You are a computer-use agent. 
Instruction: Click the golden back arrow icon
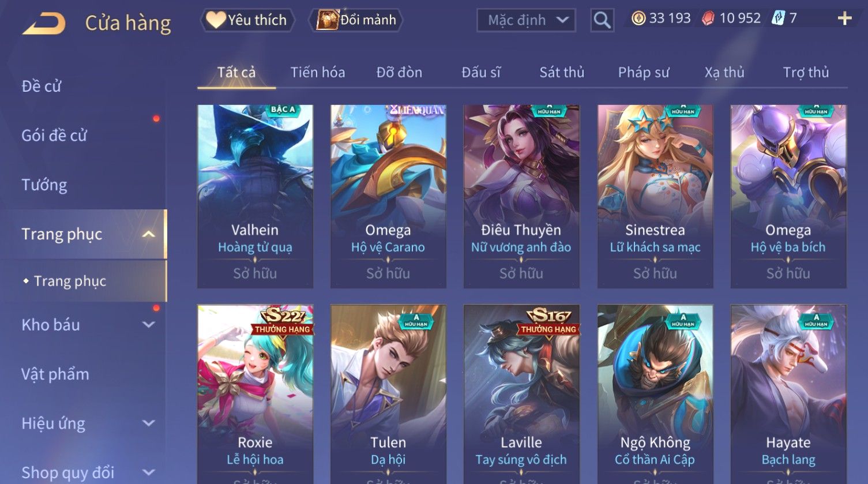pyautogui.click(x=44, y=23)
